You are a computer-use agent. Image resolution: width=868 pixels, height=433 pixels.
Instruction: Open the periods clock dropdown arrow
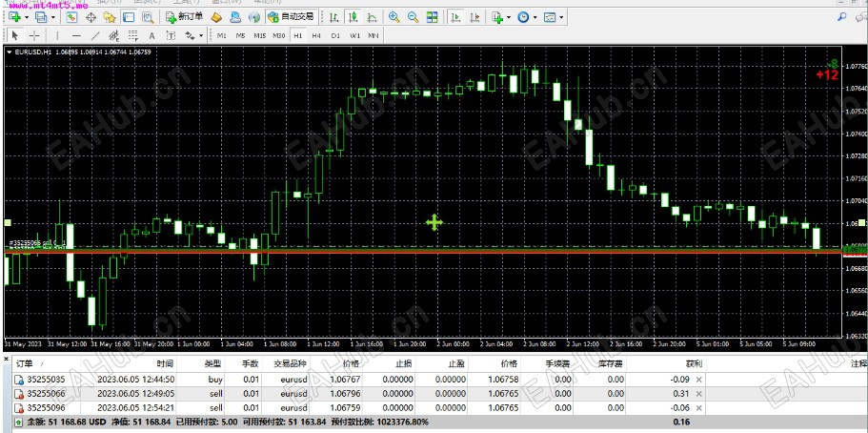click(535, 18)
